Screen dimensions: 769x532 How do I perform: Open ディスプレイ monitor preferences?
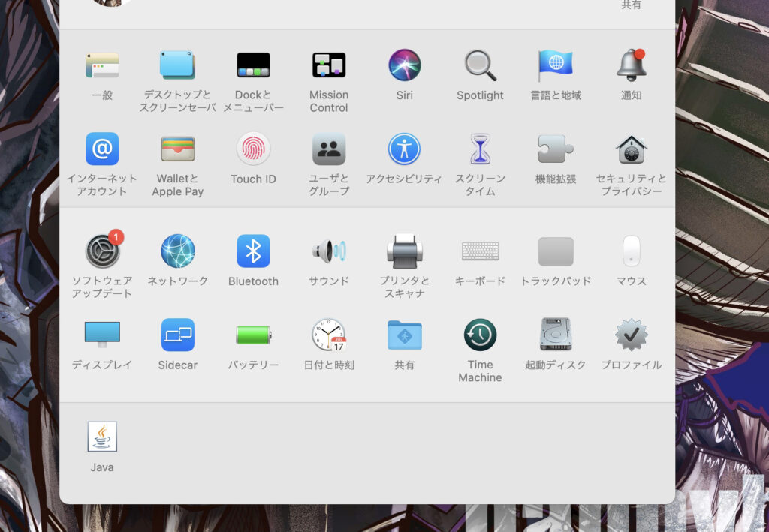tap(102, 335)
